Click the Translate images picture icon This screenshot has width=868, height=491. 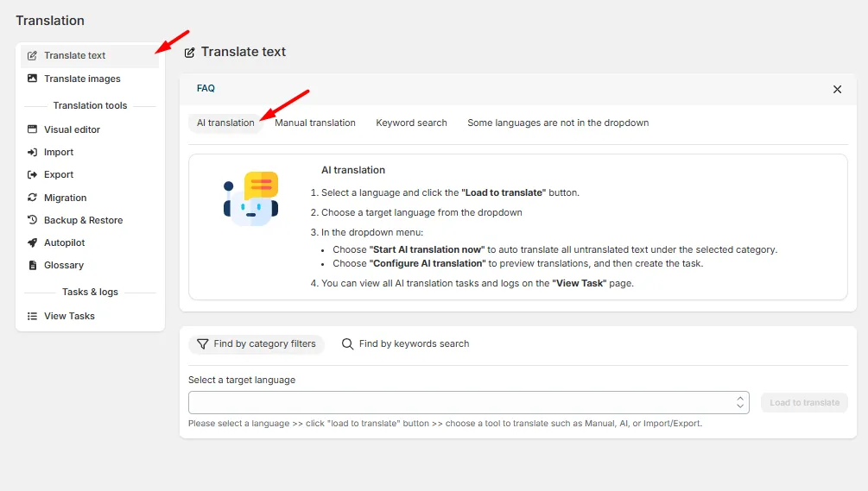32,79
